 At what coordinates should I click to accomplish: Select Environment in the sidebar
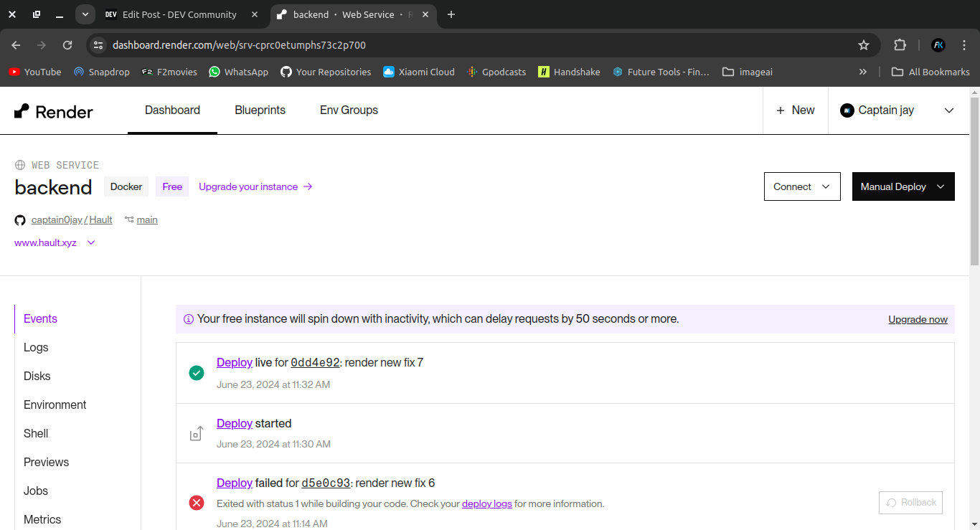point(55,405)
